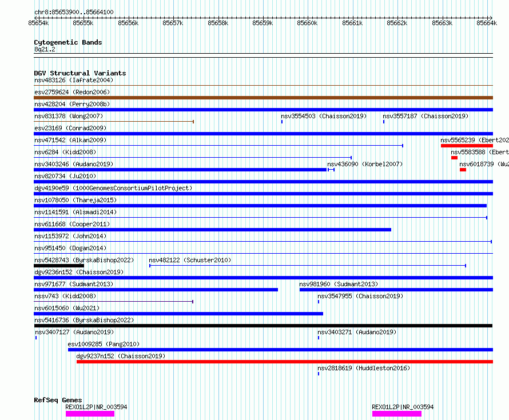Open the nsv428204 (Perry2008b) variant label
The width and height of the screenshot is (509, 420).
72,104
